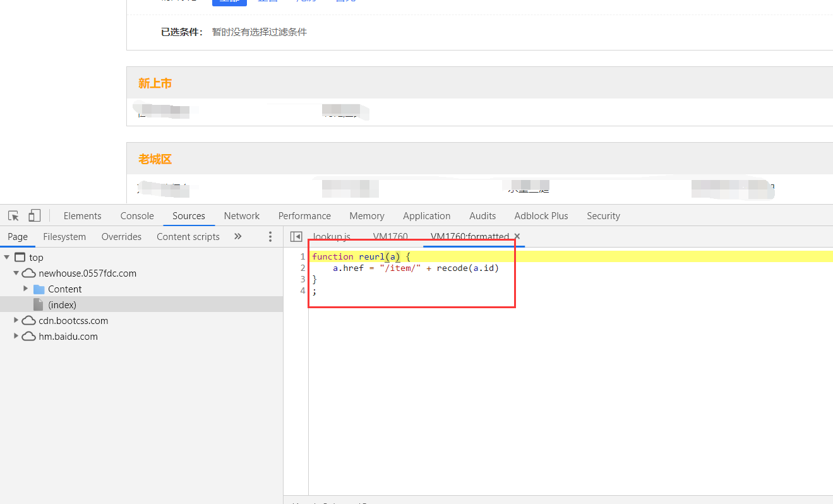
Task: Open the Audits panel tab
Action: pyautogui.click(x=482, y=216)
